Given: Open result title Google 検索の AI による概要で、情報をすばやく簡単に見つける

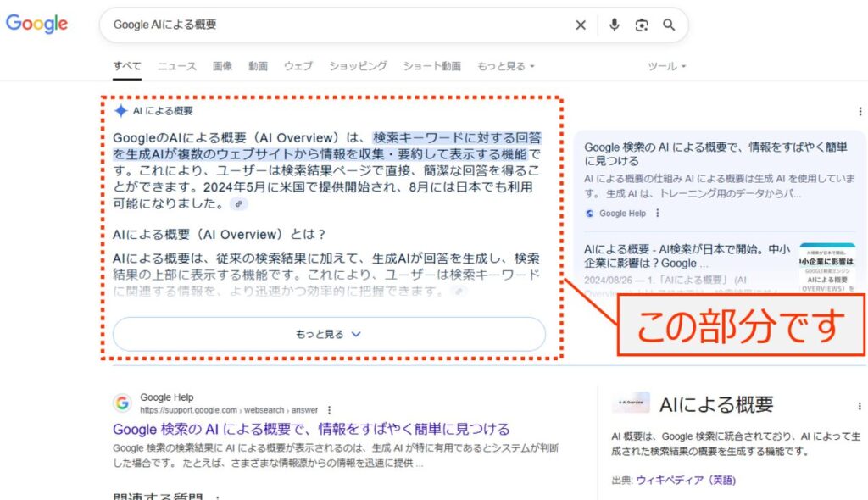Looking at the screenshot, I should coord(311,429).
